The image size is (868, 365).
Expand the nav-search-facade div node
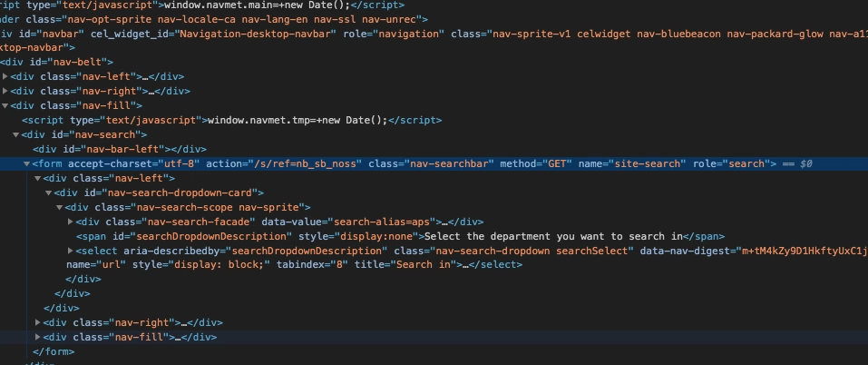click(71, 222)
